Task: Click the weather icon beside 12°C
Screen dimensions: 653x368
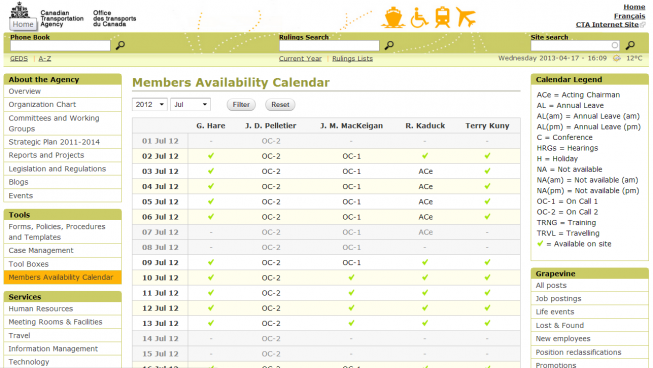Action: click(617, 58)
